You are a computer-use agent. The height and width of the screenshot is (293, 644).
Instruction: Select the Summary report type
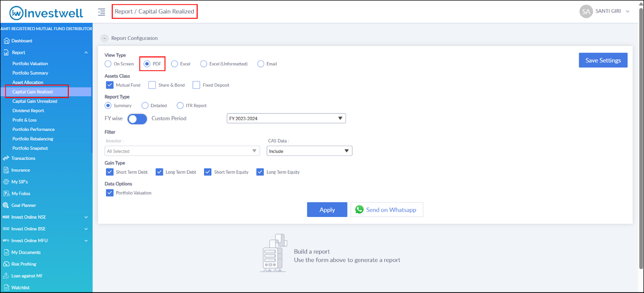[108, 106]
